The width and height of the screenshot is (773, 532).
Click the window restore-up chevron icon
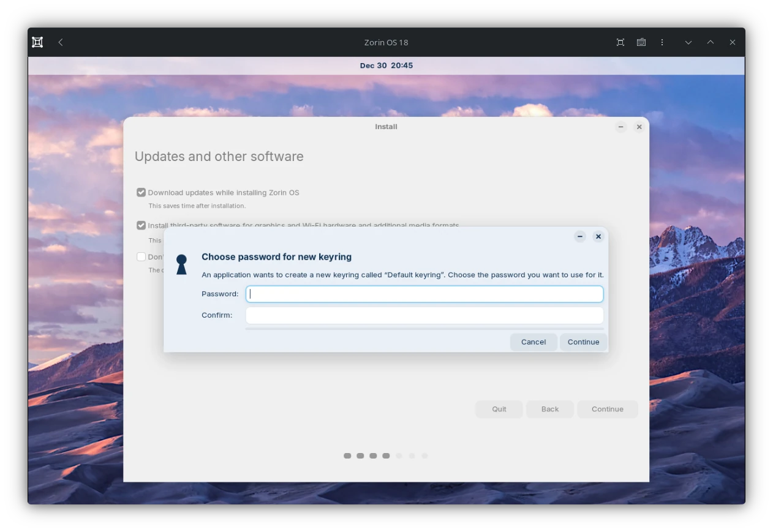[710, 42]
